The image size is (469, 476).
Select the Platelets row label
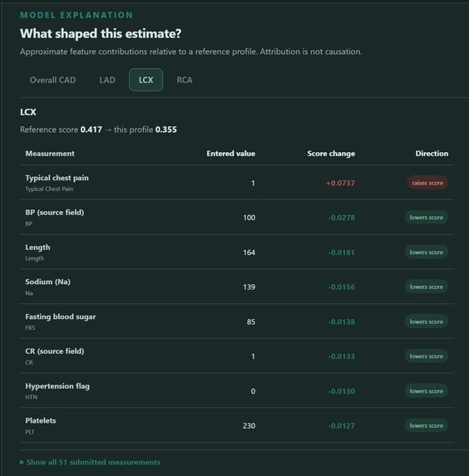[x=41, y=420]
